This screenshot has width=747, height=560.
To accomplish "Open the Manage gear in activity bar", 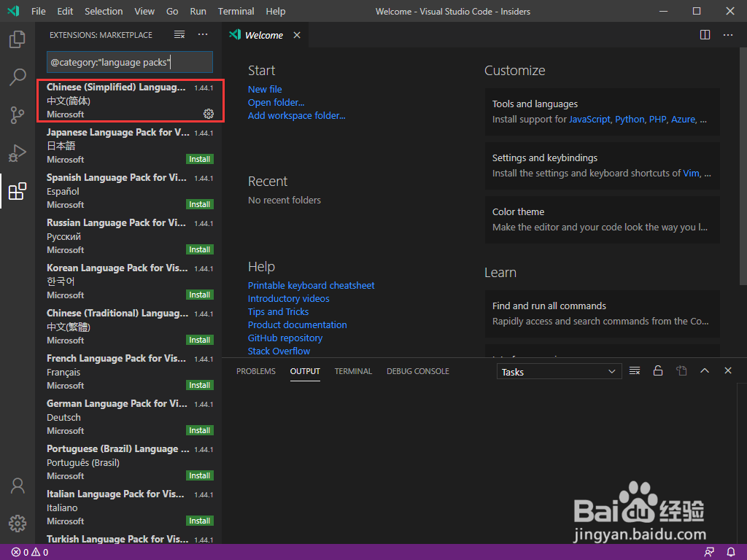I will [x=18, y=524].
